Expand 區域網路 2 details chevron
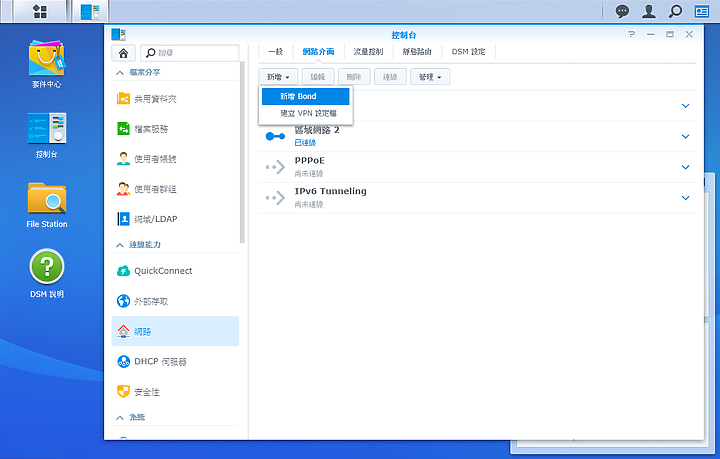This screenshot has width=720, height=459. click(x=686, y=136)
